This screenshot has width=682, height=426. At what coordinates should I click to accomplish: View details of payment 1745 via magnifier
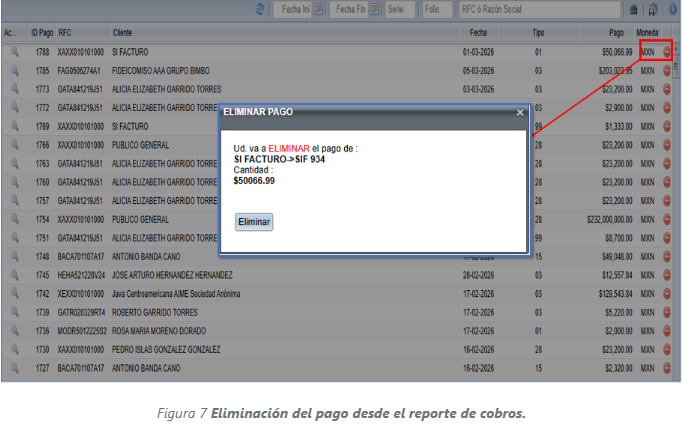point(14,275)
